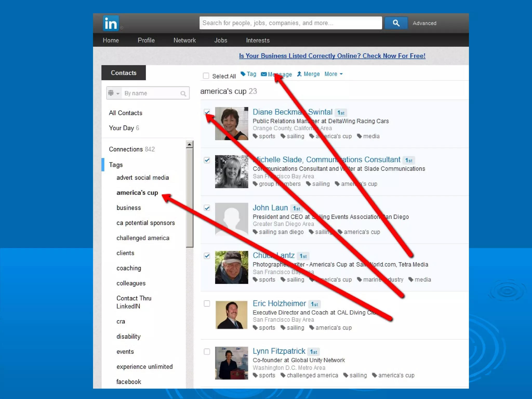Open Lynn Fitzpatrick's profile link
Viewport: 532px width, 399px height.
click(x=279, y=351)
